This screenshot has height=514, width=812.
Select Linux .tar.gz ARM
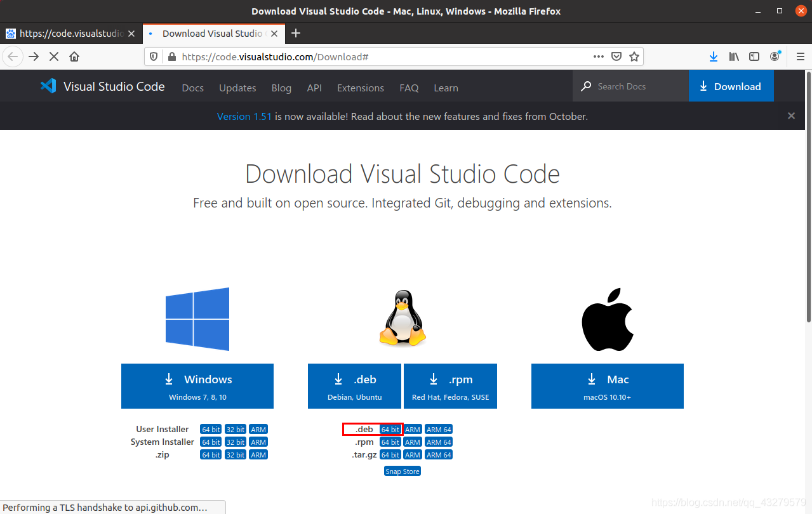tap(413, 455)
